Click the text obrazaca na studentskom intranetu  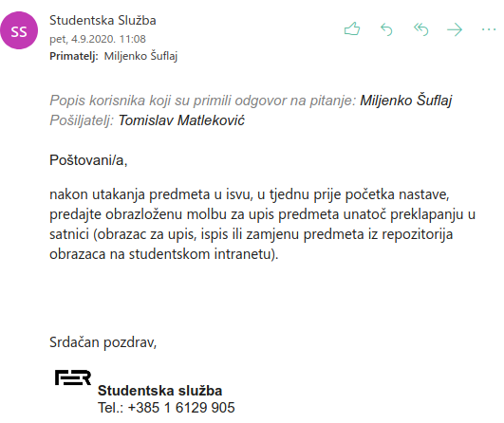[161, 254]
